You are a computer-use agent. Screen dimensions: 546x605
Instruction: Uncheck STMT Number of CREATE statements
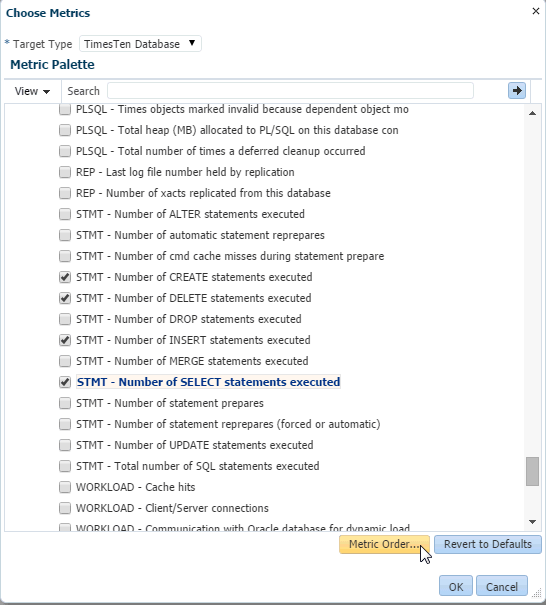coord(65,277)
